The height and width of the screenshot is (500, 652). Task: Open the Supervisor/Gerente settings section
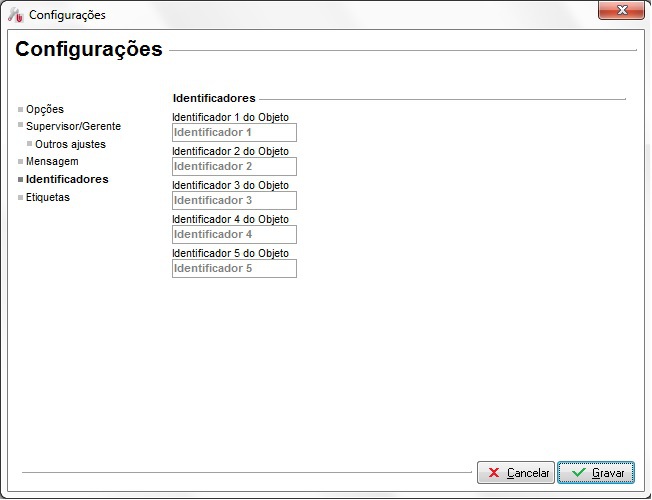click(x=73, y=126)
